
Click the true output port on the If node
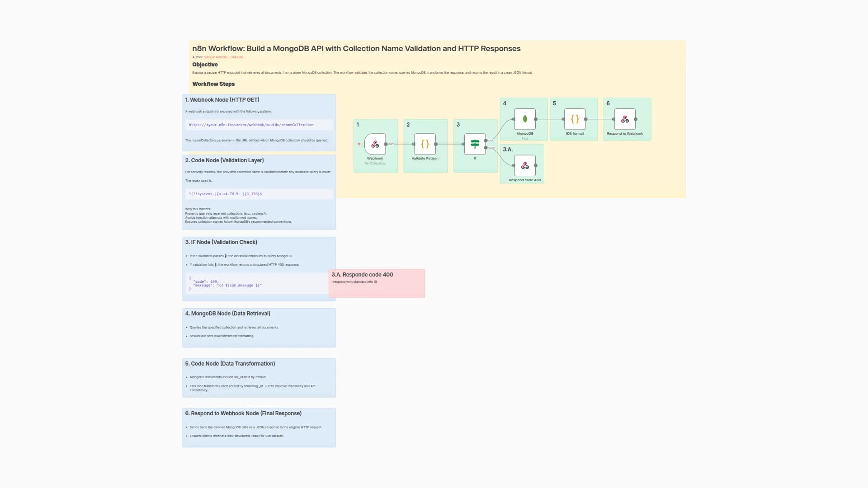(486, 141)
